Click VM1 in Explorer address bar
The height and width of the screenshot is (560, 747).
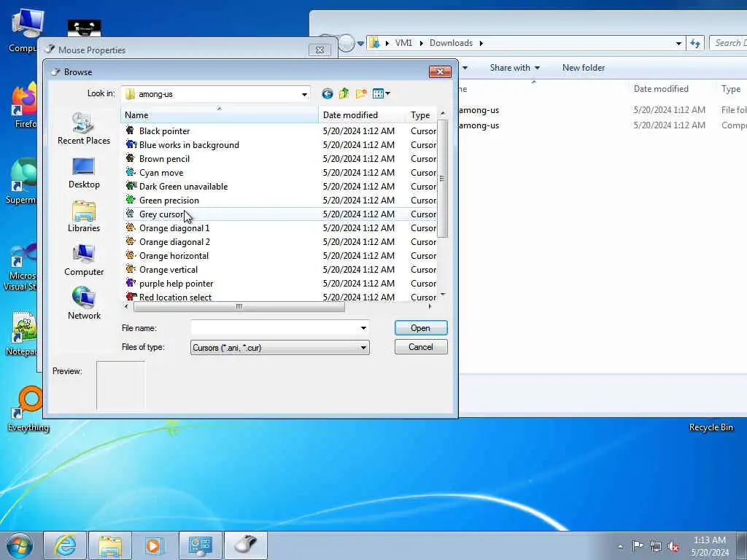tap(403, 43)
